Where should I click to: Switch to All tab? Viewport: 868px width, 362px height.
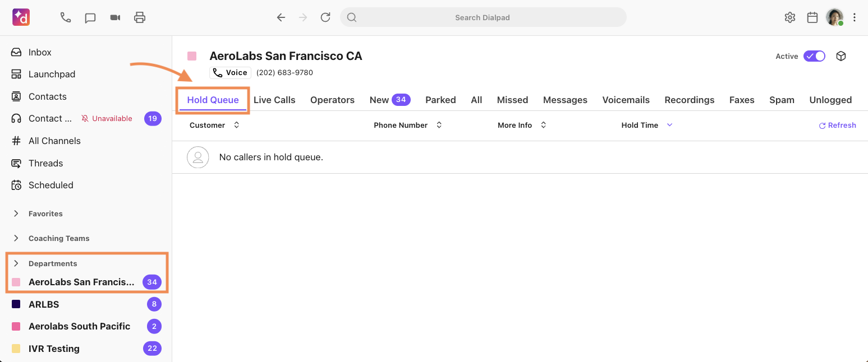click(476, 100)
